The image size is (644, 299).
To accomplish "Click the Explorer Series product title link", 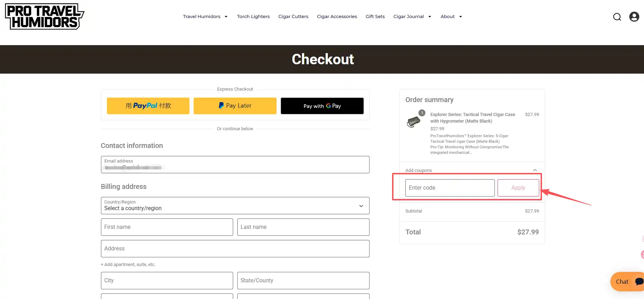I will [473, 118].
